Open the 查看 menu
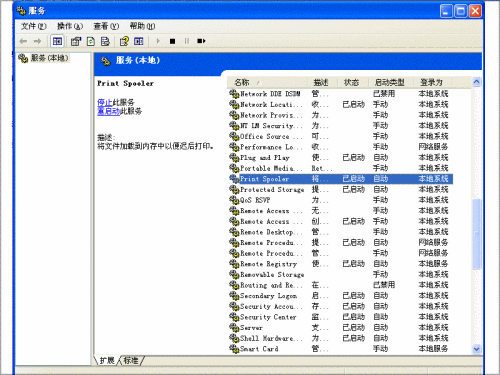The height and width of the screenshot is (375, 500). pyautogui.click(x=106, y=26)
